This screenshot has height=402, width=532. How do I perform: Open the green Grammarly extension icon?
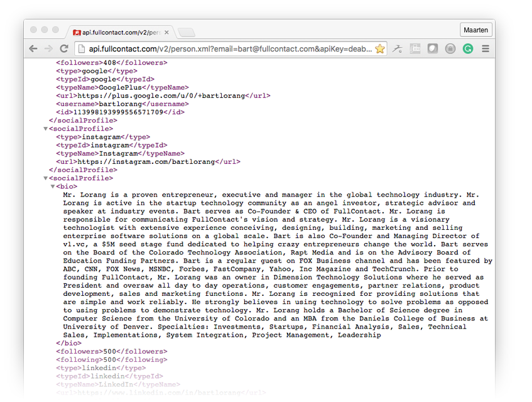(x=468, y=49)
